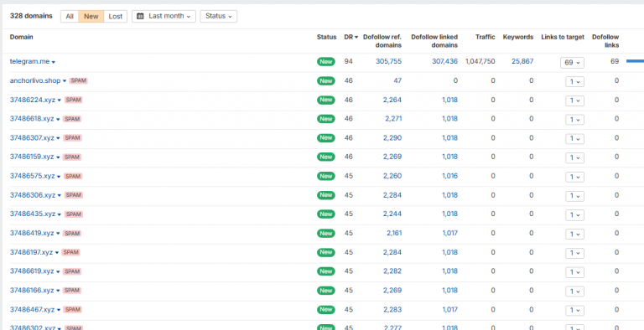Viewport: 644px width, 330px height.
Task: Click telegram.me linked domains value 307,436
Action: click(x=444, y=62)
